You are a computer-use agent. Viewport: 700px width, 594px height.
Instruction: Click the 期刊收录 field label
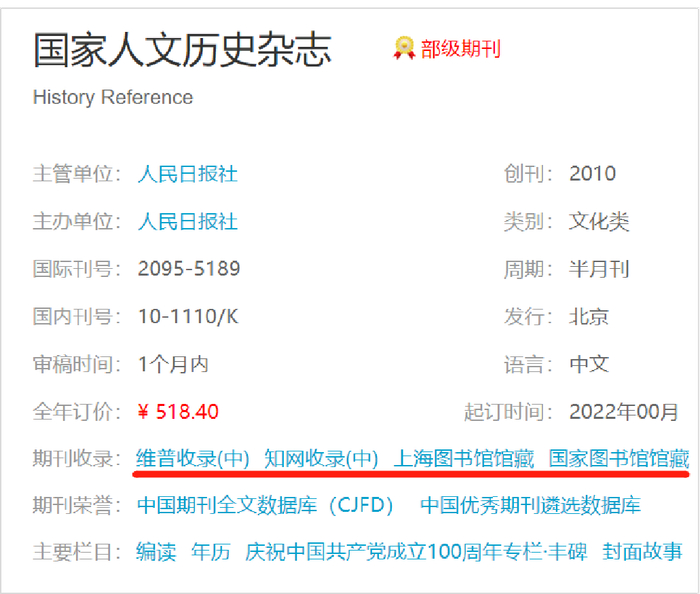(77, 458)
